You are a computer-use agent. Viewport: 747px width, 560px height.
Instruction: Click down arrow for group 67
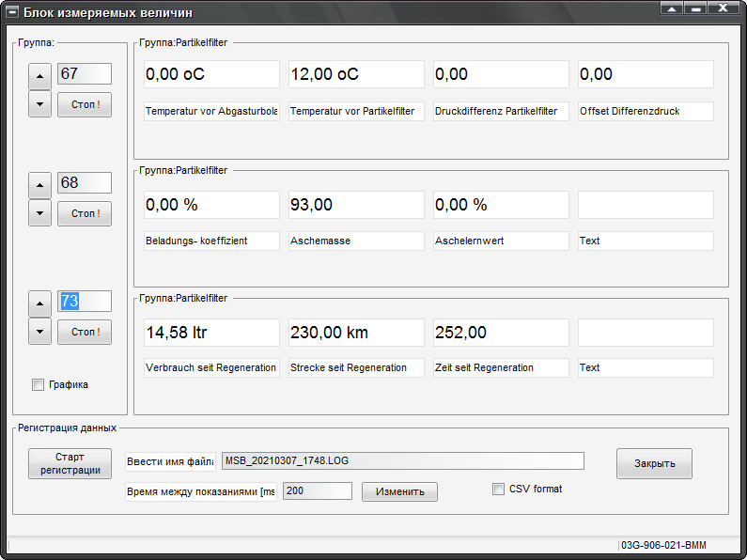[x=39, y=103]
